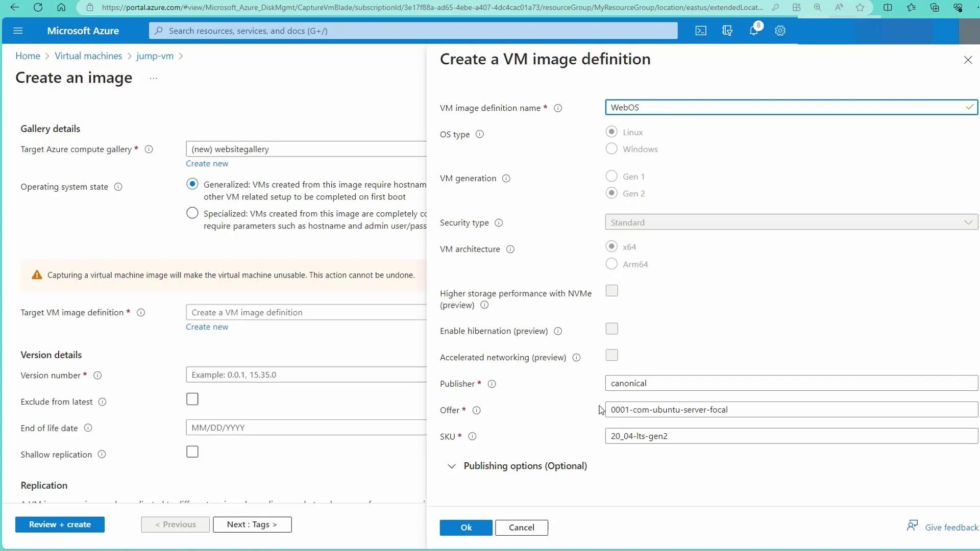
Task: Show info icon for Version number
Action: click(97, 375)
